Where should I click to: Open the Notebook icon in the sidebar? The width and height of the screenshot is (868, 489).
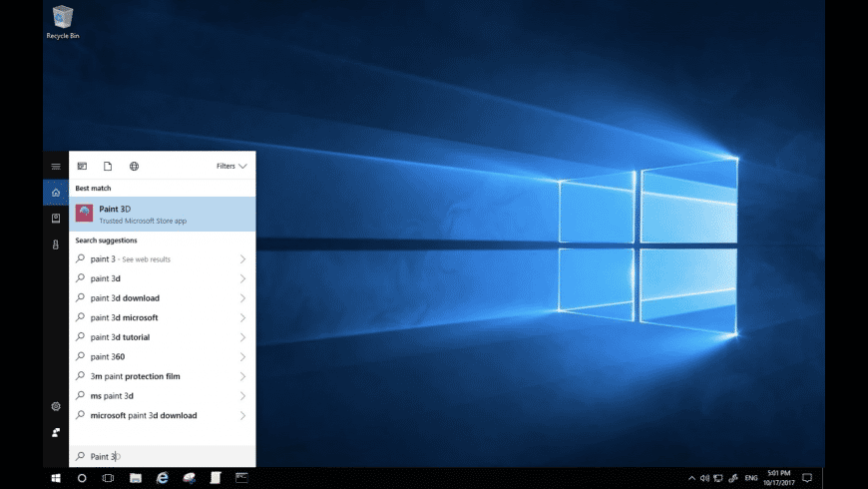(56, 218)
